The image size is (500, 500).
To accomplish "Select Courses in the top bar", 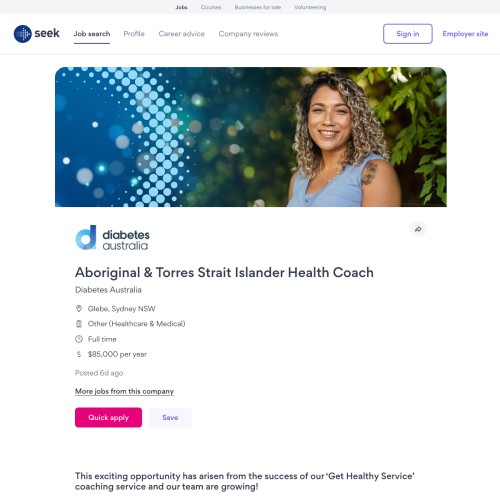I will coord(211,7).
